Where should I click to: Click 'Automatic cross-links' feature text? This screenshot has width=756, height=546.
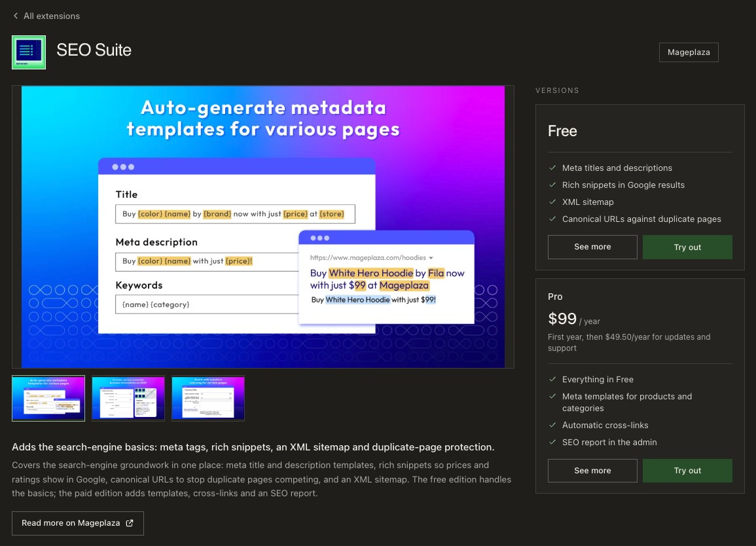605,426
